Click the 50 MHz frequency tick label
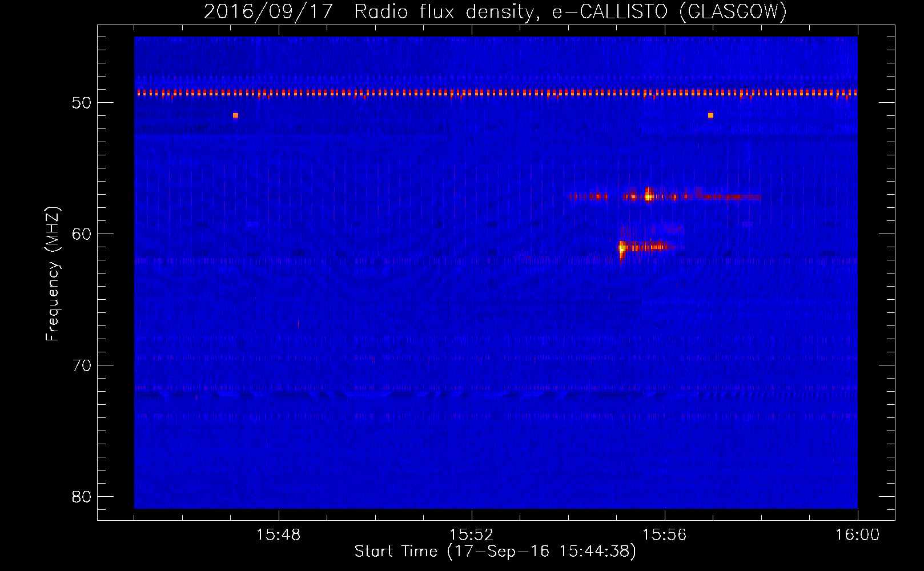The image size is (924, 571). [x=82, y=103]
